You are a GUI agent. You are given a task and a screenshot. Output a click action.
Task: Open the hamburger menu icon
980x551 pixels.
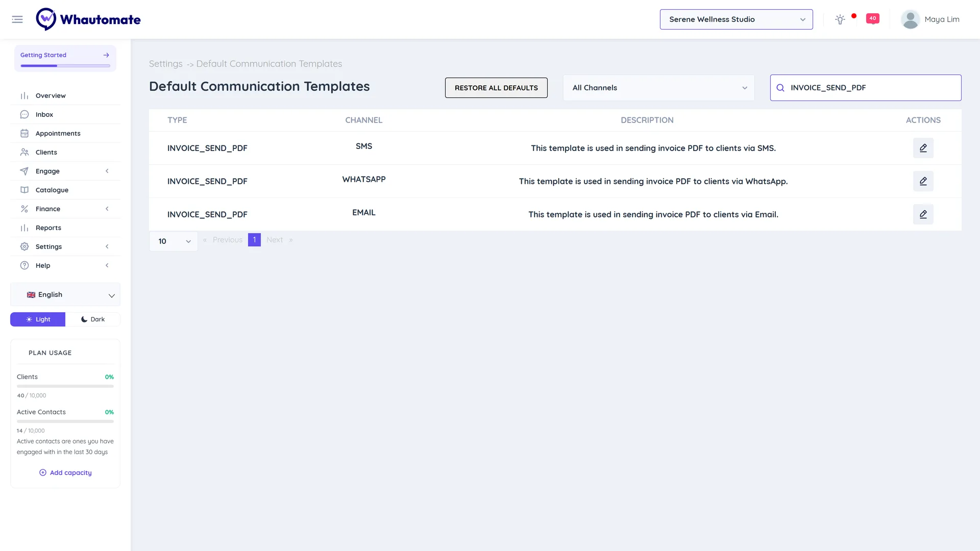pos(17,19)
